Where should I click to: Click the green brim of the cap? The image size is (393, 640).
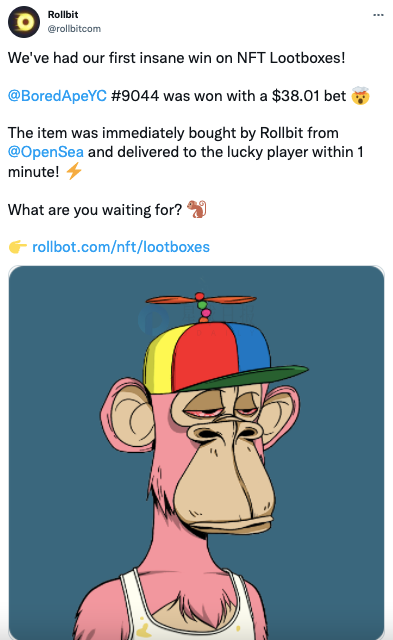point(245,376)
